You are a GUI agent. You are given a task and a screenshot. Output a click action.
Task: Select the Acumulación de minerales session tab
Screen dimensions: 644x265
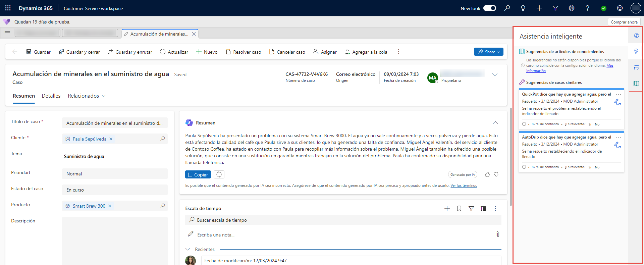(159, 34)
